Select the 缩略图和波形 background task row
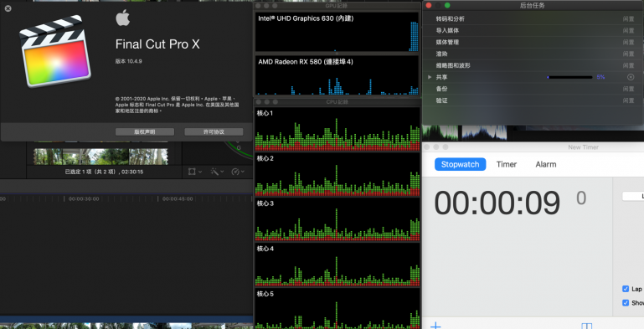 click(x=533, y=65)
